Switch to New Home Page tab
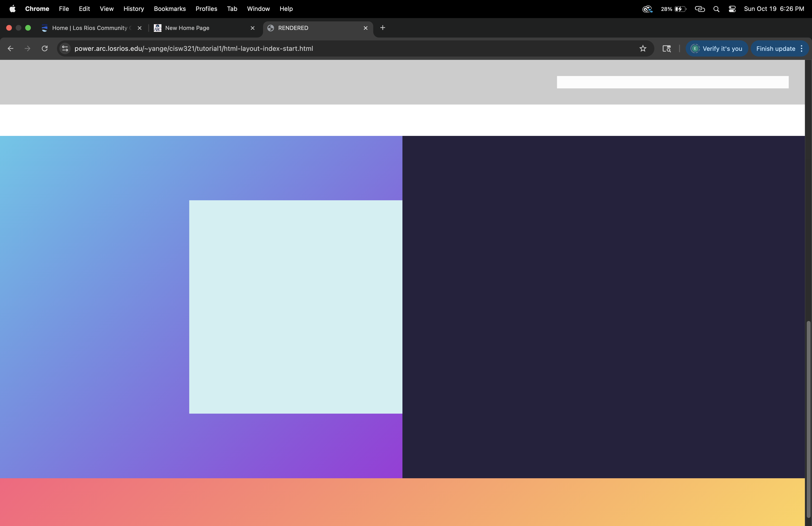812x526 pixels. coord(187,28)
